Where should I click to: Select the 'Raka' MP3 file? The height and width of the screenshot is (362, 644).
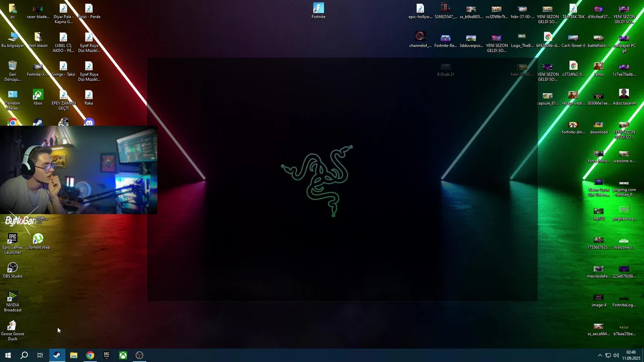89,98
